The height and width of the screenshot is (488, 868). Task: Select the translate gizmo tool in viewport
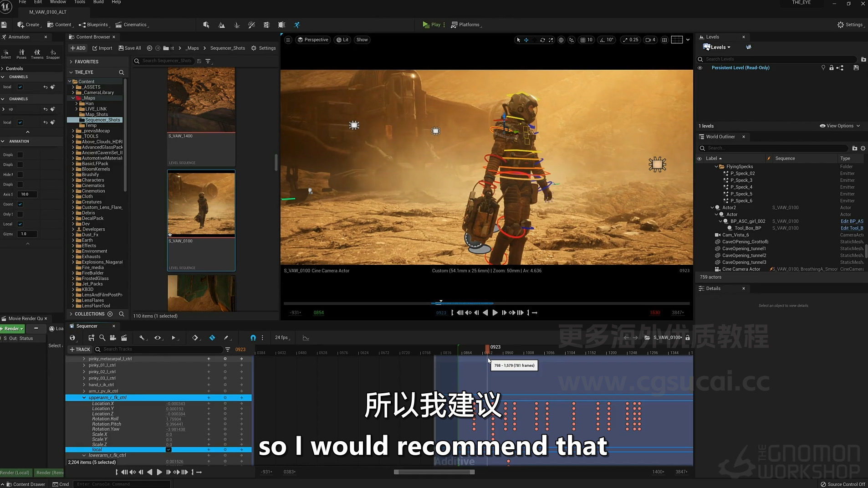526,40
